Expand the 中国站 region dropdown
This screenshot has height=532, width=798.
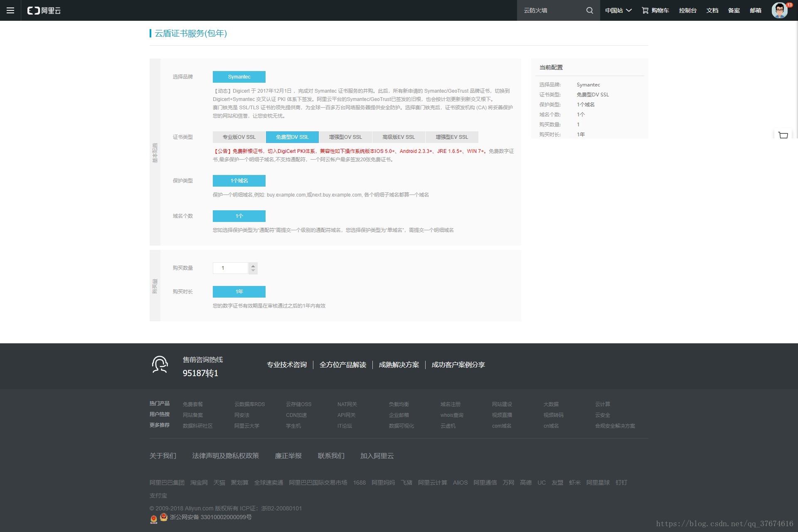point(618,10)
